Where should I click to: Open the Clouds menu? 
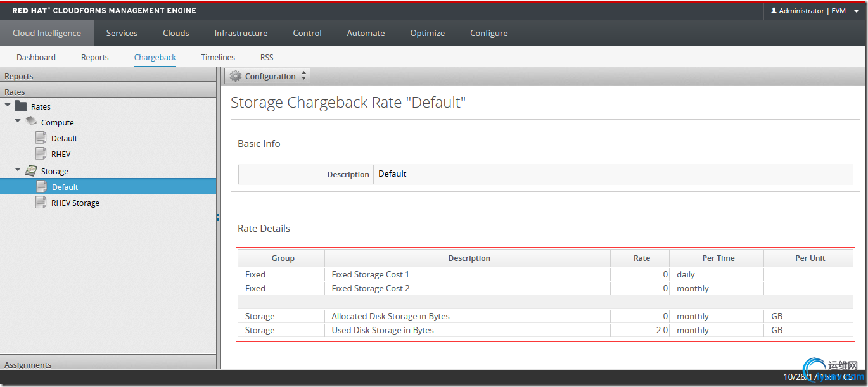point(176,33)
